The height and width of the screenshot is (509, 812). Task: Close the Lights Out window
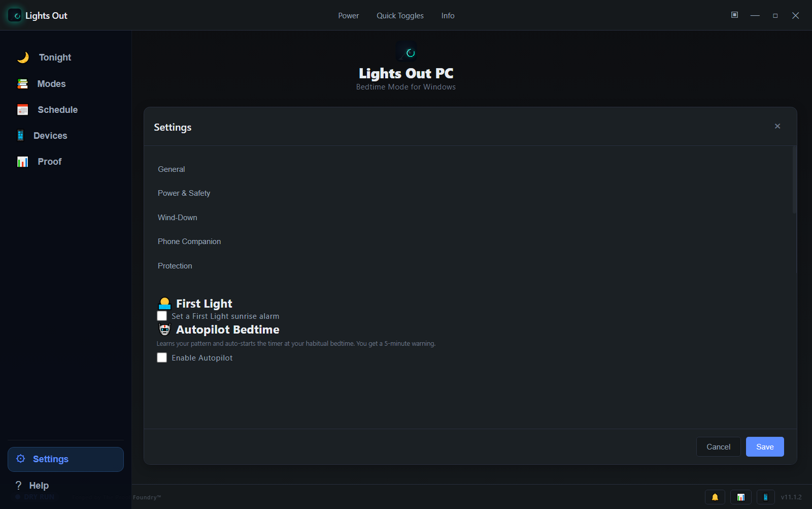click(x=796, y=16)
